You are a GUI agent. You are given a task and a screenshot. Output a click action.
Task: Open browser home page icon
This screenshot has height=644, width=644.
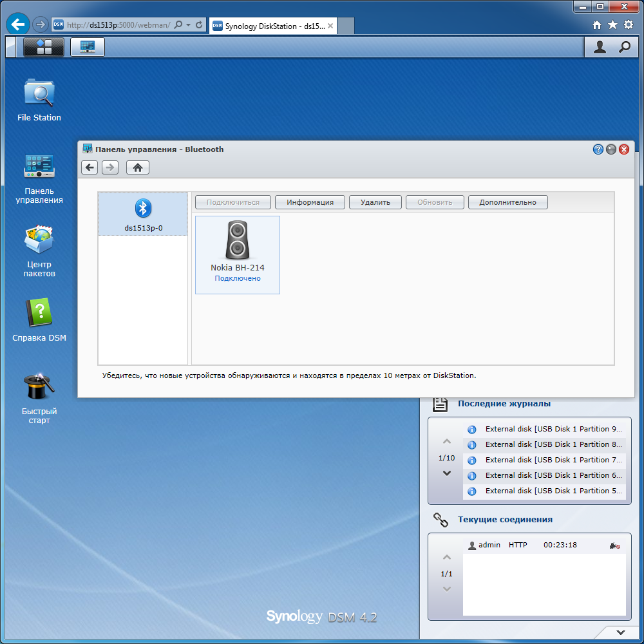(x=597, y=25)
